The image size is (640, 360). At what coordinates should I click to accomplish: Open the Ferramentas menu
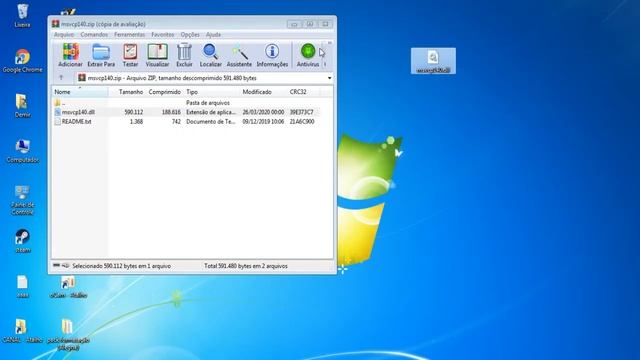[x=129, y=35]
